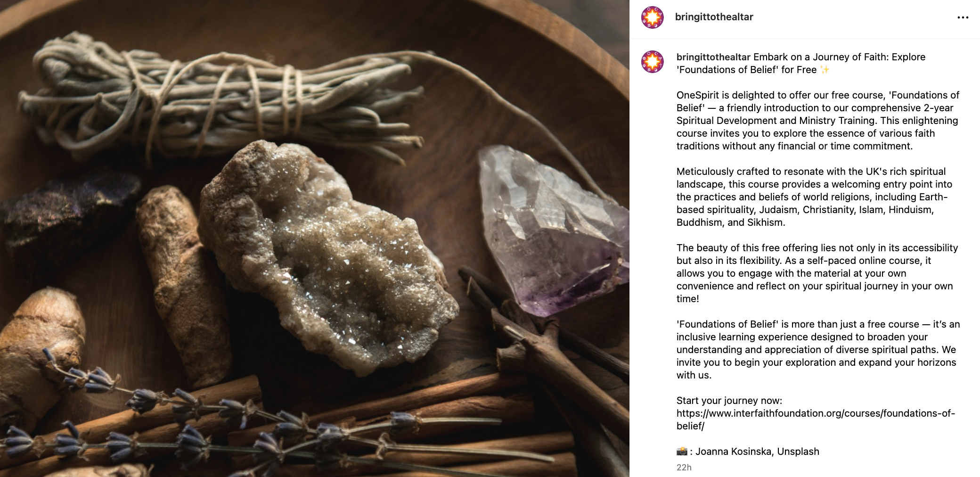This screenshot has width=980, height=477.
Task: Click the paragraph starting 'Meticulously crafted to resonate'
Action: pyautogui.click(x=814, y=197)
